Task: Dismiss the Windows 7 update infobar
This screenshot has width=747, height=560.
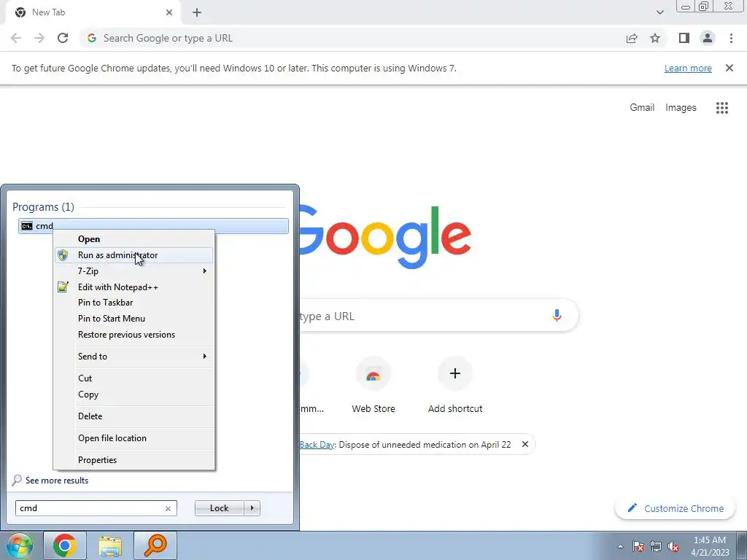Action: [x=729, y=68]
